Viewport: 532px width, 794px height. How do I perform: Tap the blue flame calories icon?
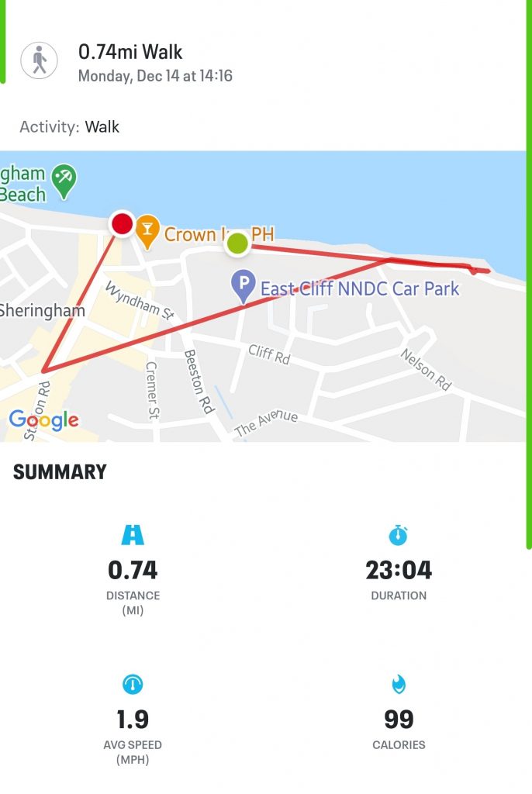(399, 684)
